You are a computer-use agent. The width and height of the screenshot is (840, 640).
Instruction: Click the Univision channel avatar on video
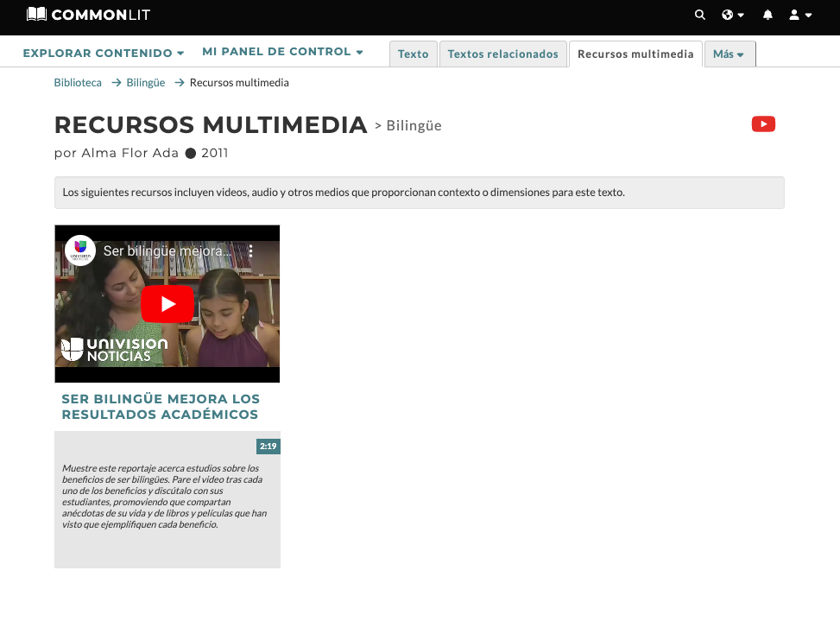pos(80,250)
